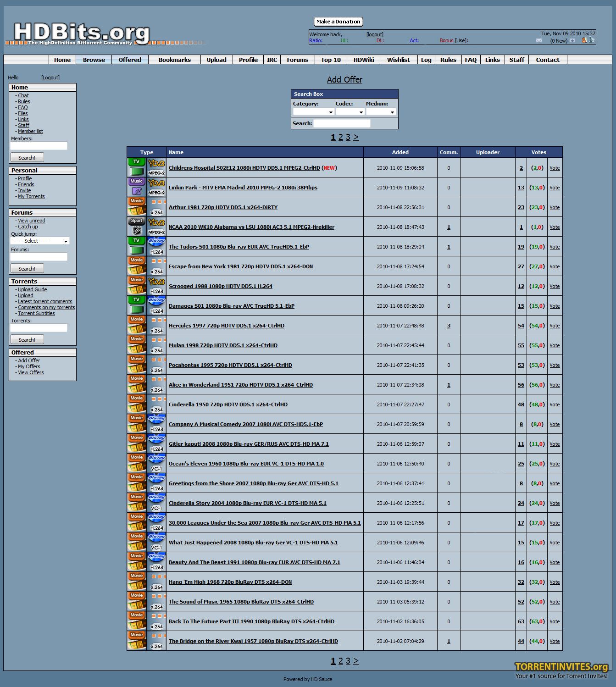Screen dimensions: 616x687
Task: Open the Category dropdown in Search Box
Action: pyautogui.click(x=313, y=112)
